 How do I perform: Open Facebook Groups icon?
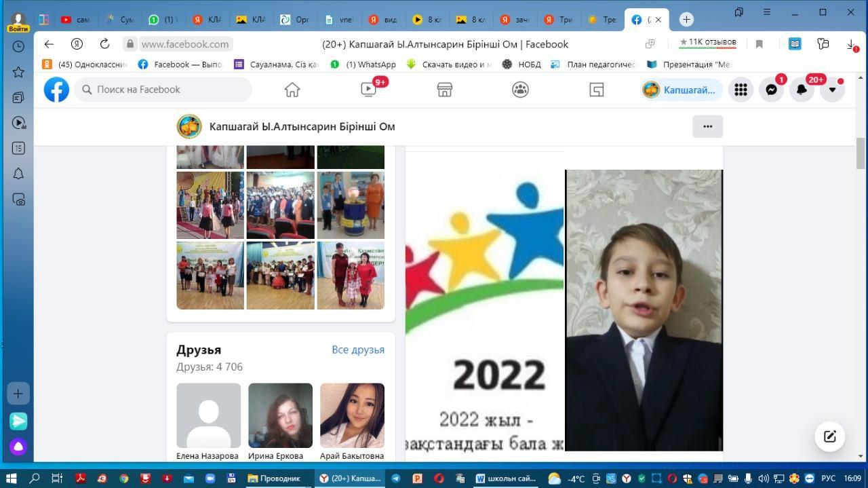point(520,90)
